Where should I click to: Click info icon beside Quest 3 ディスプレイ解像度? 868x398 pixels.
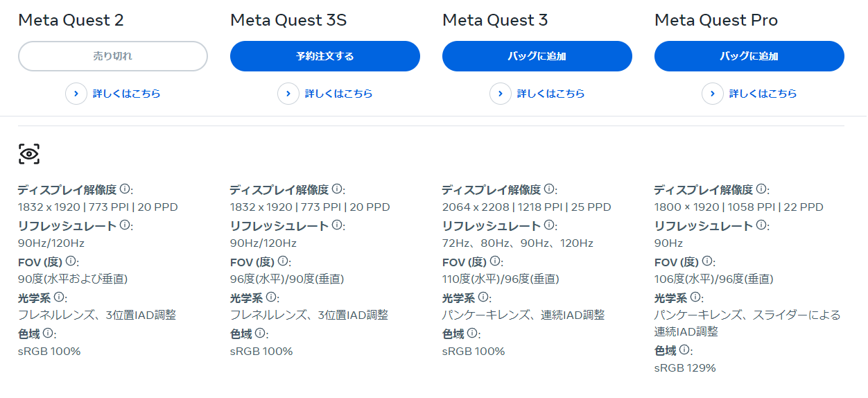tap(549, 189)
